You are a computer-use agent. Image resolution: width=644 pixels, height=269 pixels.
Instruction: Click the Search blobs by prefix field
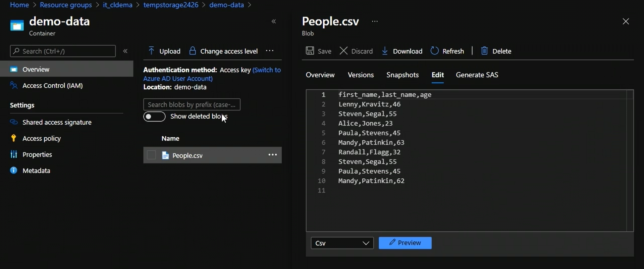[x=192, y=105]
